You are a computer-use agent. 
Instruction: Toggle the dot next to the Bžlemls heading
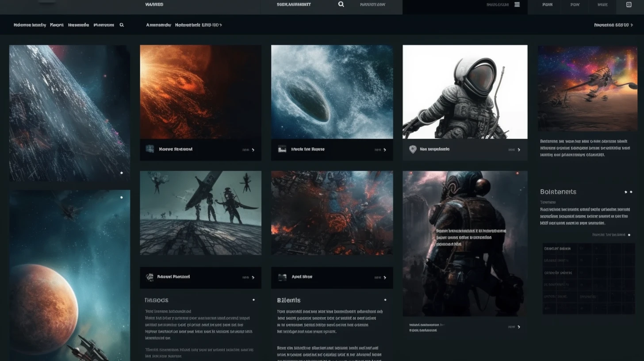(385, 300)
